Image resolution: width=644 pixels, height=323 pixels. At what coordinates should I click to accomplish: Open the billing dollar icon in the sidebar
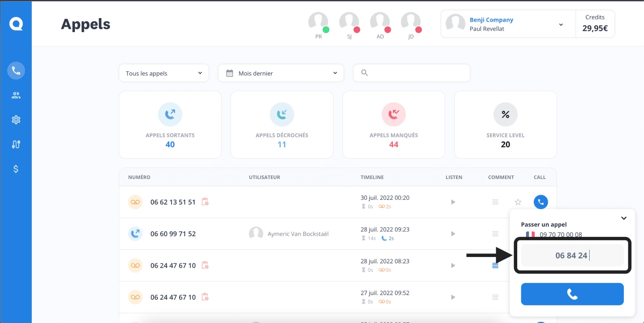16,169
